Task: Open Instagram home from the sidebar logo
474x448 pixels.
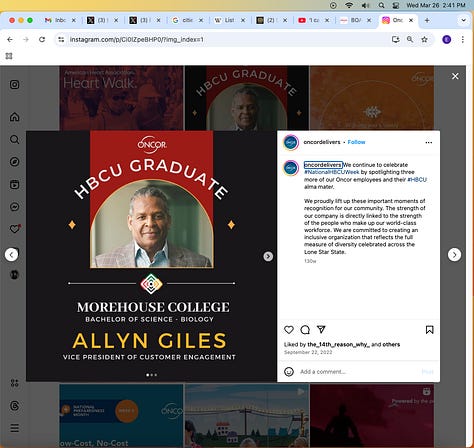Action: 14,84
